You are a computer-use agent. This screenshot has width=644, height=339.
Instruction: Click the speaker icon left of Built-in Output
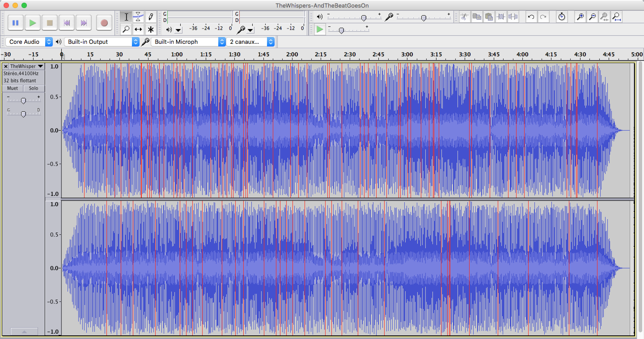coord(59,42)
